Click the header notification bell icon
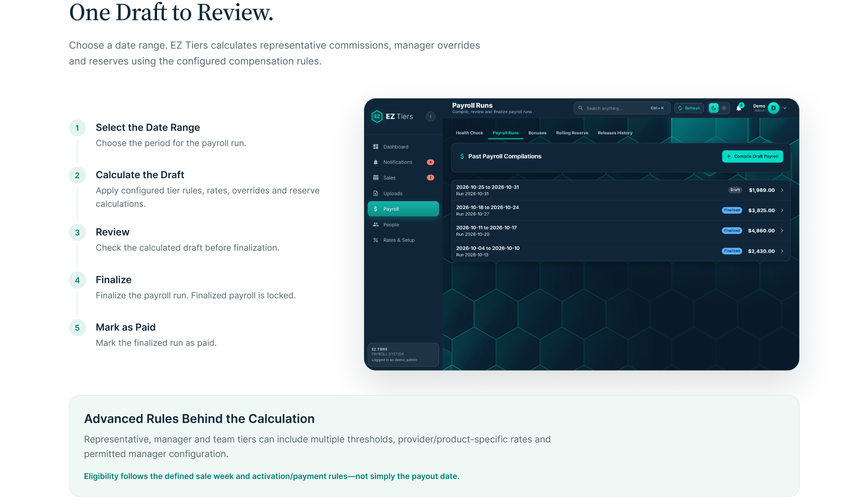 pyautogui.click(x=739, y=108)
